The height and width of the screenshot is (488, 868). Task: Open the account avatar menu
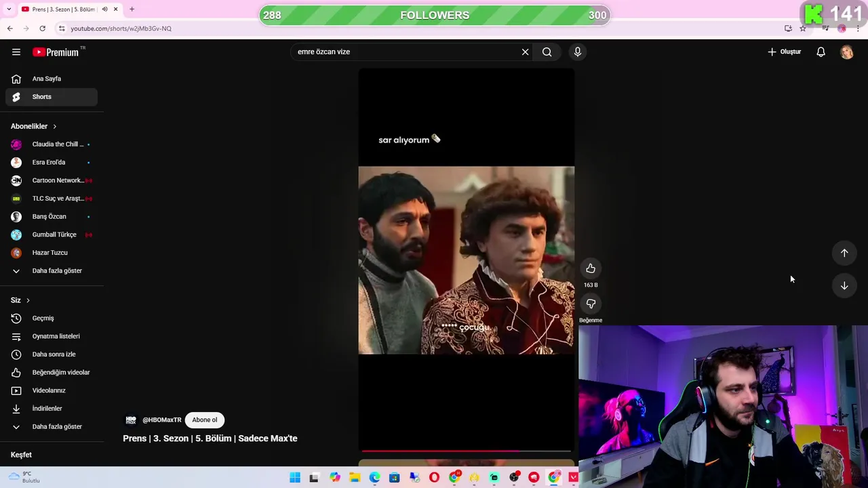click(846, 52)
